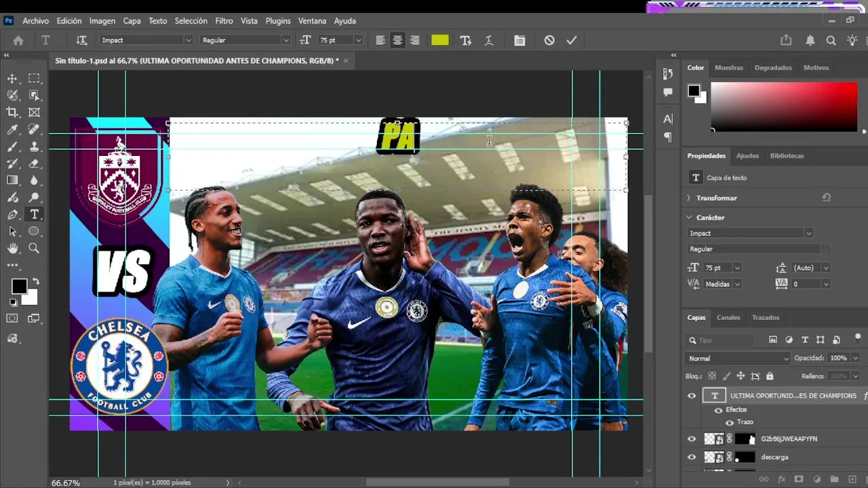Image resolution: width=868 pixels, height=488 pixels.
Task: Hide the ULTIMA OPORTUNIDAD text layer
Action: [x=692, y=396]
